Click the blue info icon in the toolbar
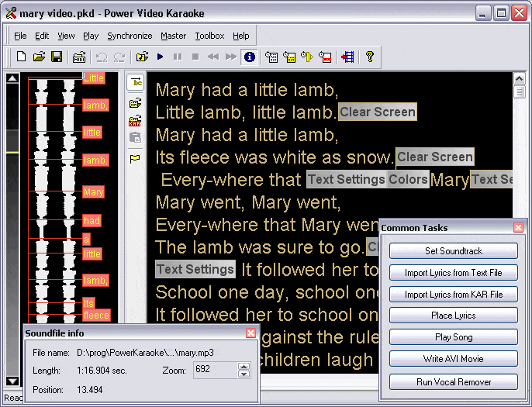This screenshot has width=532, height=407. coord(249,57)
